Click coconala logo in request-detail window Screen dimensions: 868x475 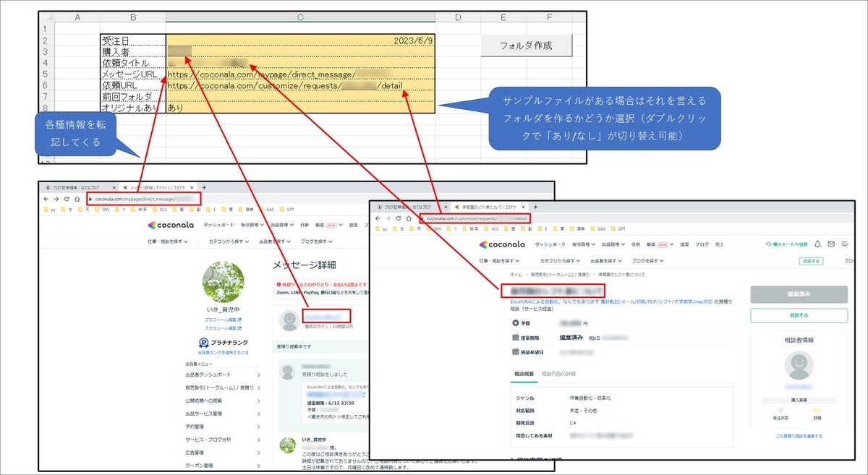tap(503, 245)
